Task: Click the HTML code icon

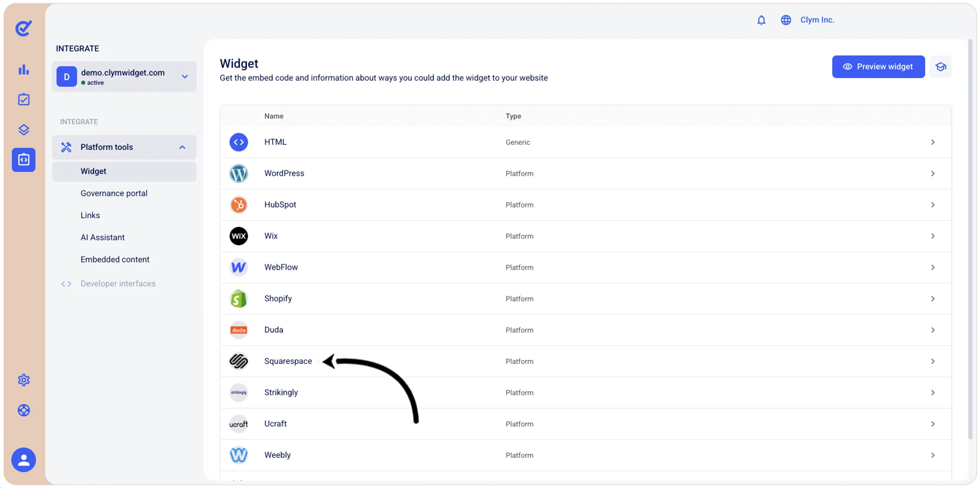Action: pos(239,142)
